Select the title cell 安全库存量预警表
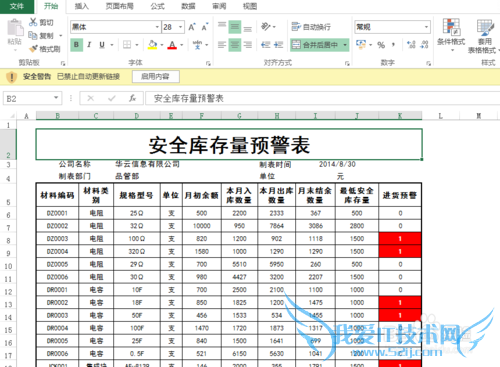500x367 pixels. point(229,144)
